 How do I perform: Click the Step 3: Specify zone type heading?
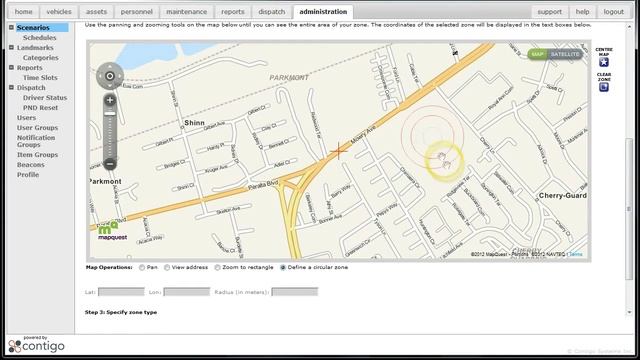click(121, 312)
